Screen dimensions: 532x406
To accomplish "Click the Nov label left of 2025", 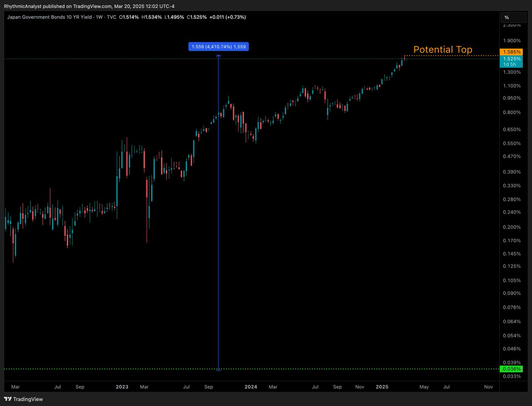I will (x=360, y=387).
